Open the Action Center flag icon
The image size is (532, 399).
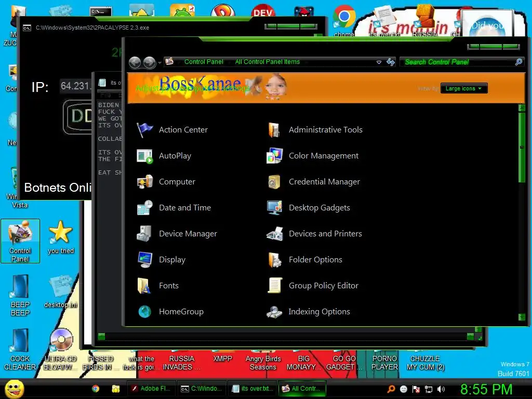(144, 130)
